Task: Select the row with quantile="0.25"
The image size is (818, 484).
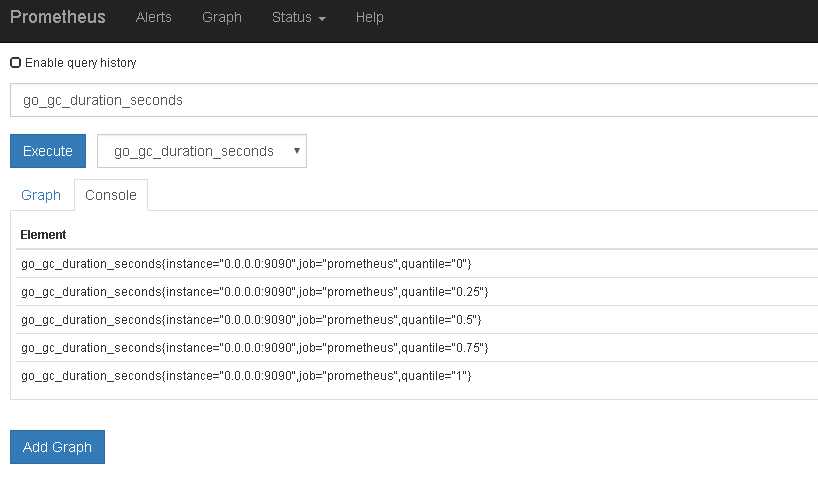Action: pos(417,292)
